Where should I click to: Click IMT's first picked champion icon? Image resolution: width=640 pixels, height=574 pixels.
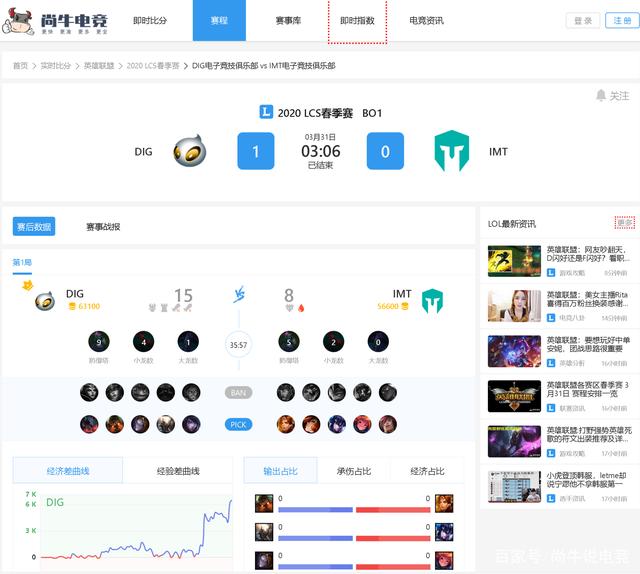coord(286,424)
